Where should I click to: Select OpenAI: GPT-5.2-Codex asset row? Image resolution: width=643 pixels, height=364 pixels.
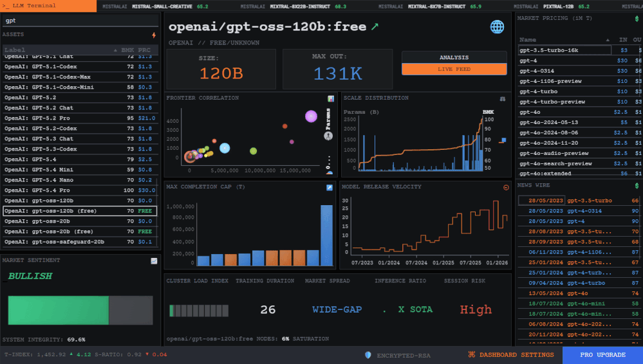click(x=80, y=129)
